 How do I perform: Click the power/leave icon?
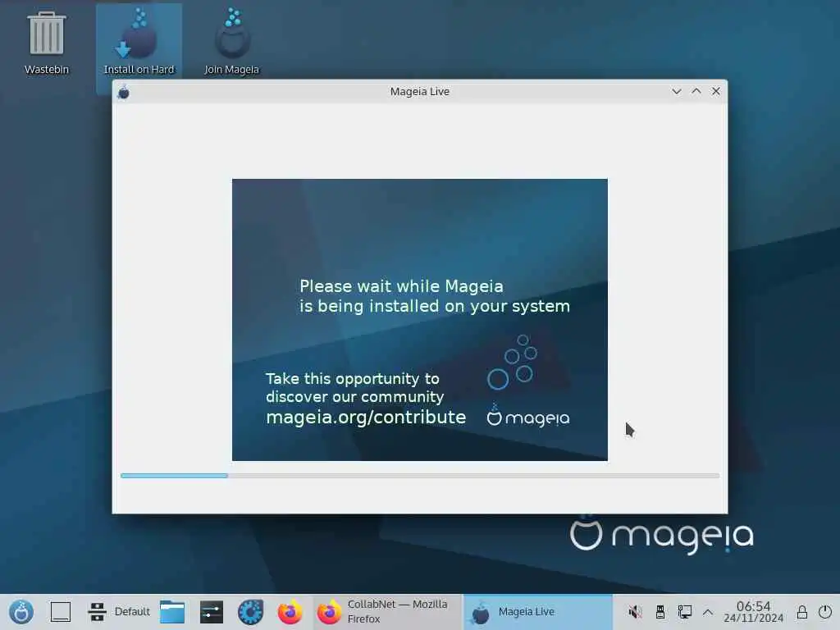[x=825, y=612]
